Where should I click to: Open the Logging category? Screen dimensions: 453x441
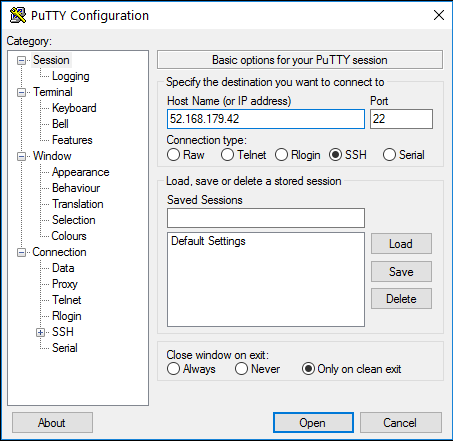tap(71, 76)
